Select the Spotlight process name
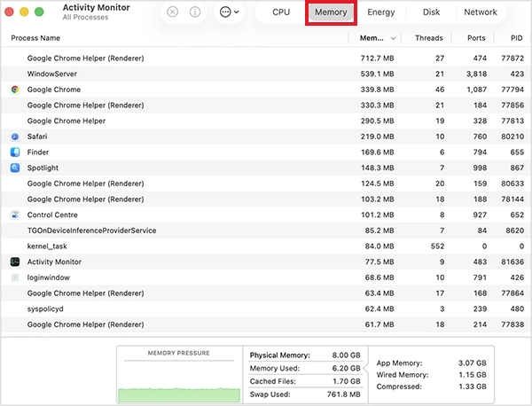Screen dimensions: 532x406 click(x=43, y=168)
